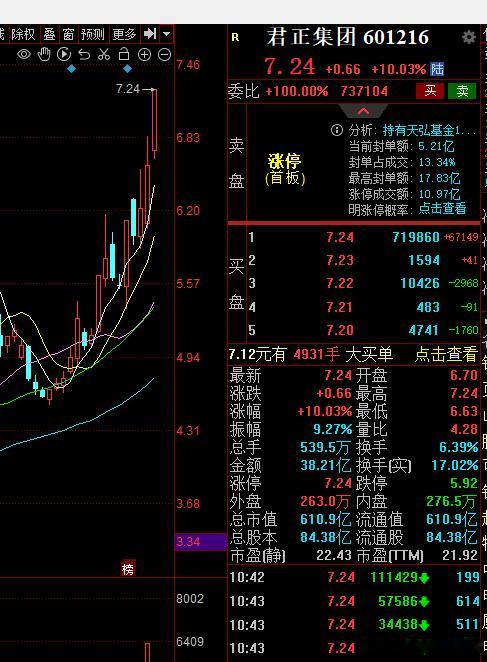The width and height of the screenshot is (487, 662).
Task: Click the left blue diamond marker
Action: [x=72, y=68]
